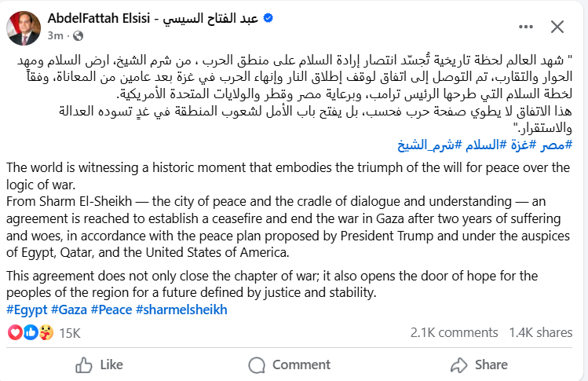This screenshot has height=381, width=588.
Task: Open AbdelFattah Elsisi's profile picture
Action: (x=24, y=26)
